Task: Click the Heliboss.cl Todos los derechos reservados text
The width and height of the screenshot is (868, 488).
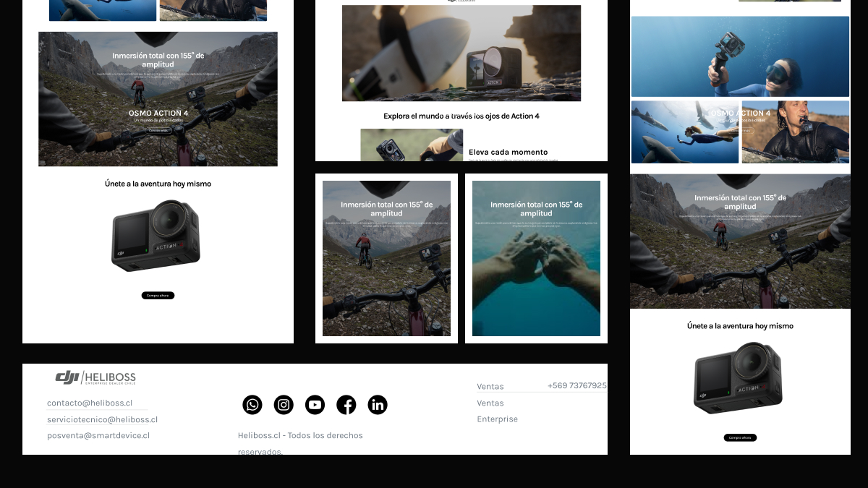Action: 300,443
